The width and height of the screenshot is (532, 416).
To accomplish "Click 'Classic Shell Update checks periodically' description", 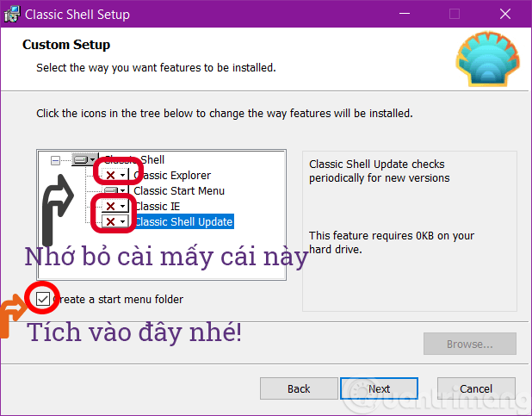I will [x=379, y=171].
